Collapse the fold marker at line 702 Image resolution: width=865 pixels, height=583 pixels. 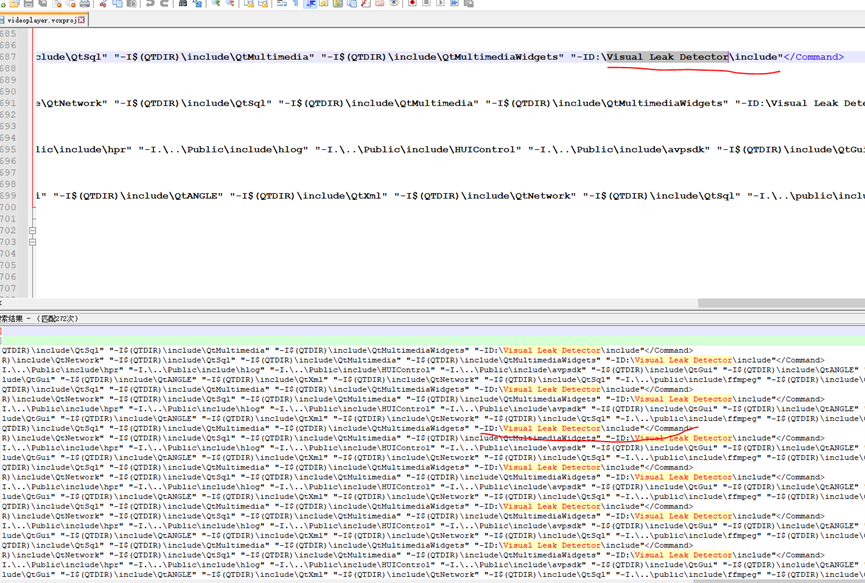[x=33, y=231]
